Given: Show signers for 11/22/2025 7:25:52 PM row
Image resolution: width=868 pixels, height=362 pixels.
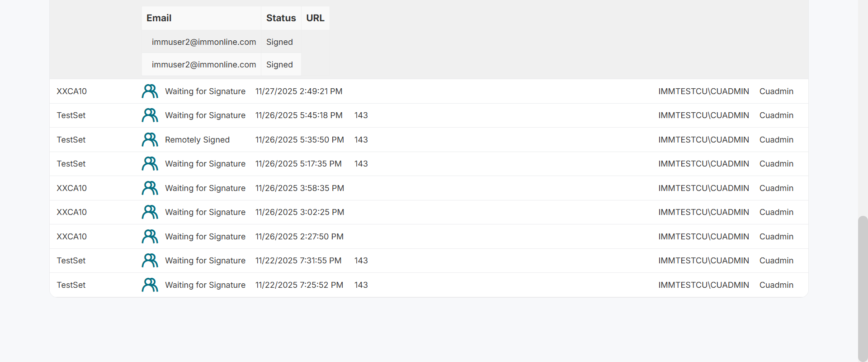Looking at the screenshot, I should [x=150, y=285].
